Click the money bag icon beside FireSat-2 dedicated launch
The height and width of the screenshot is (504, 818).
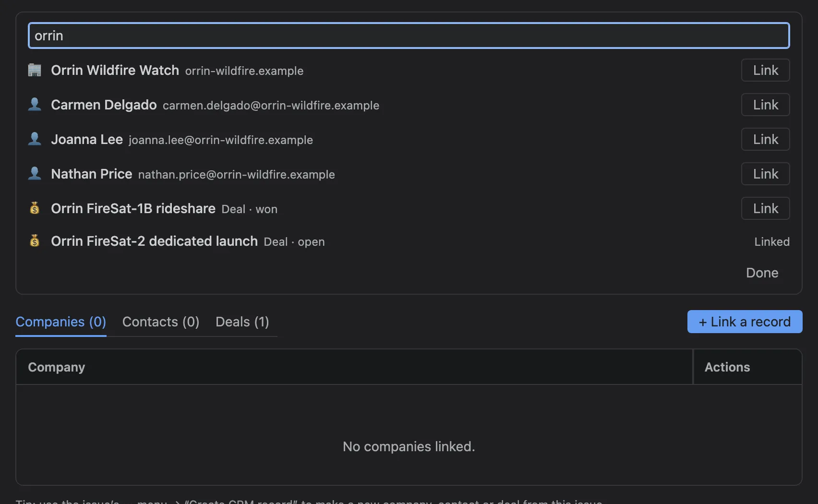pos(35,241)
